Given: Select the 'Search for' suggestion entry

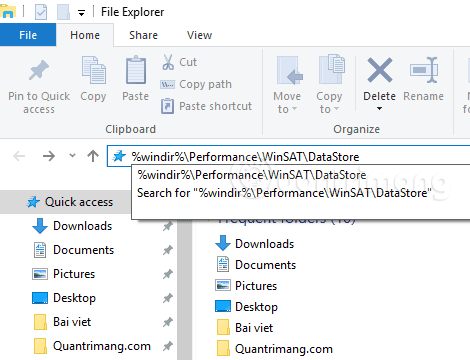Looking at the screenshot, I should pos(284,193).
